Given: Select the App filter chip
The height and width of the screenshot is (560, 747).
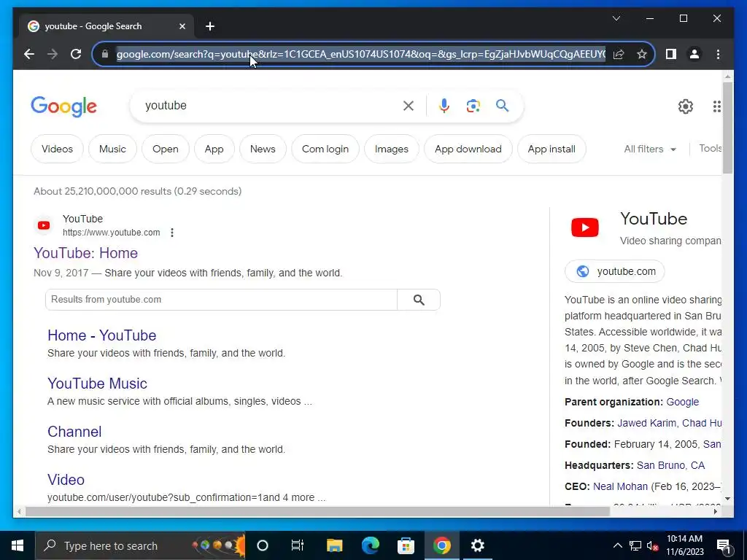Looking at the screenshot, I should (214, 149).
